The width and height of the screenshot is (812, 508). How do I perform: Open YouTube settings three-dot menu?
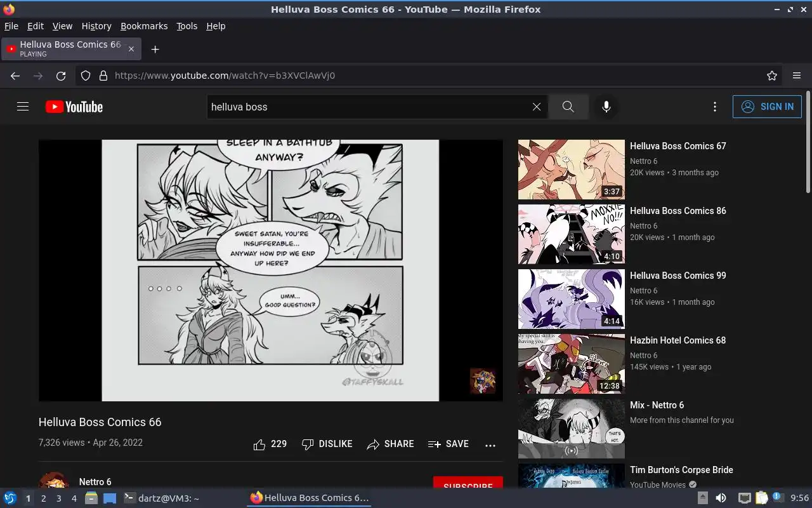[x=715, y=107]
